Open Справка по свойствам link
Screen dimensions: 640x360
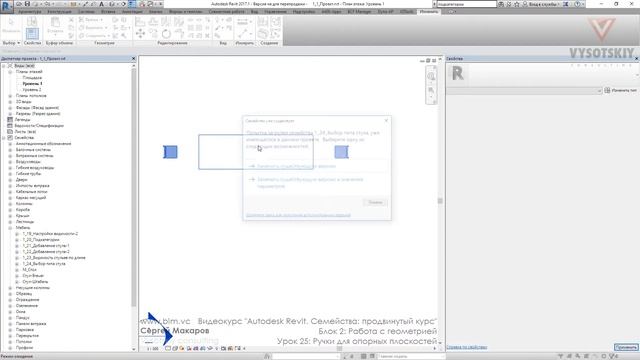click(466, 347)
